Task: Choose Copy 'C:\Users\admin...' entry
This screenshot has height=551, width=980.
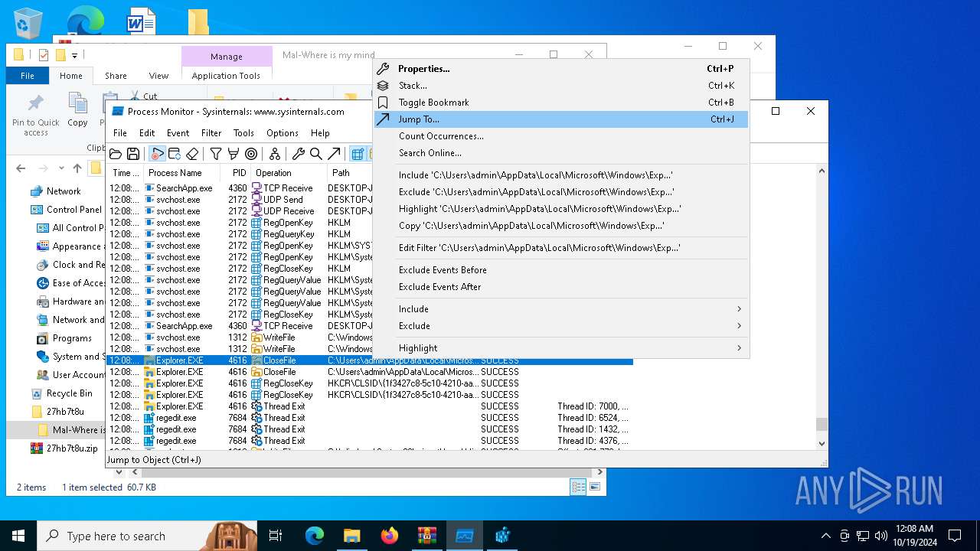Action: (x=561, y=226)
